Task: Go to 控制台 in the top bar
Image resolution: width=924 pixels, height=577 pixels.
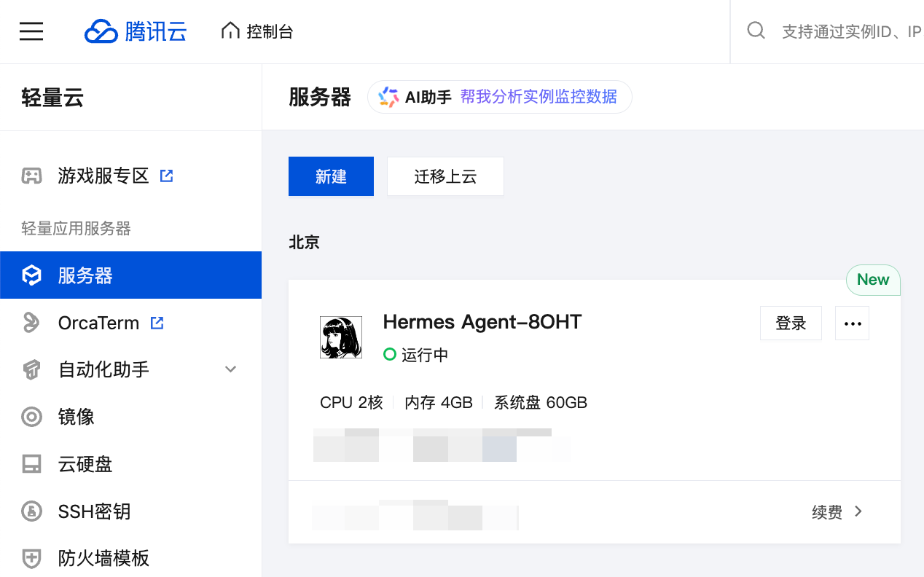Action: pos(257,31)
